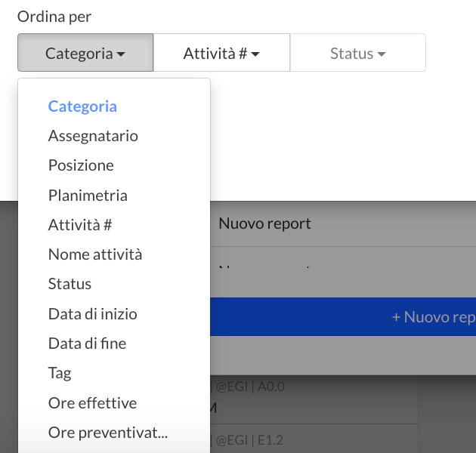Click the Nuovo report header text
The width and height of the screenshot is (476, 453).
[264, 223]
